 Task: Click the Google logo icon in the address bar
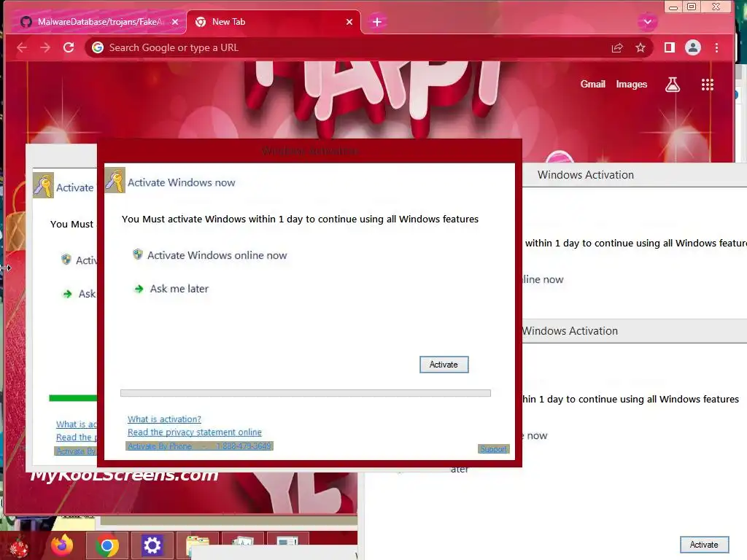(98, 47)
